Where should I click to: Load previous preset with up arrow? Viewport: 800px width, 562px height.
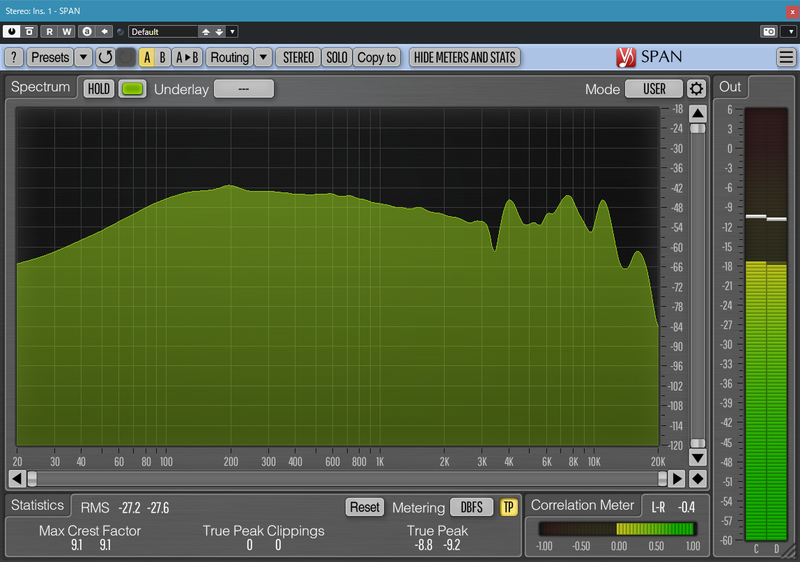(x=206, y=32)
